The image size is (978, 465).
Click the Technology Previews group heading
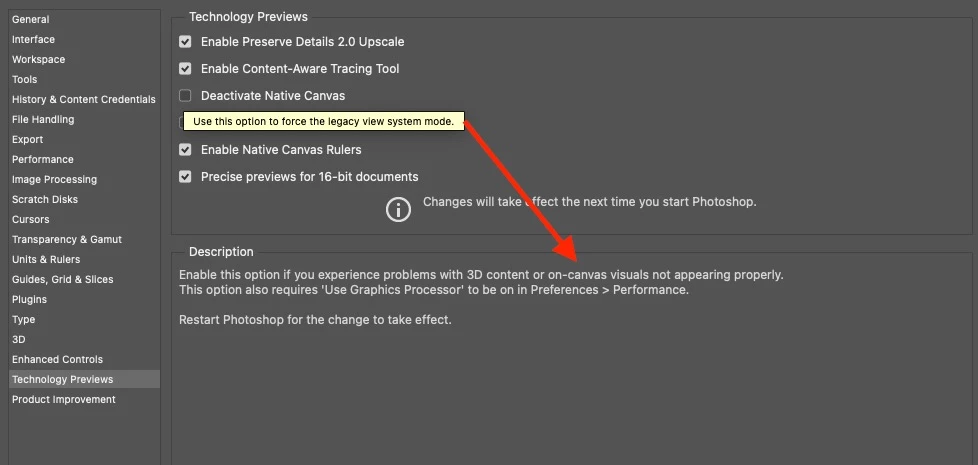coord(248,17)
